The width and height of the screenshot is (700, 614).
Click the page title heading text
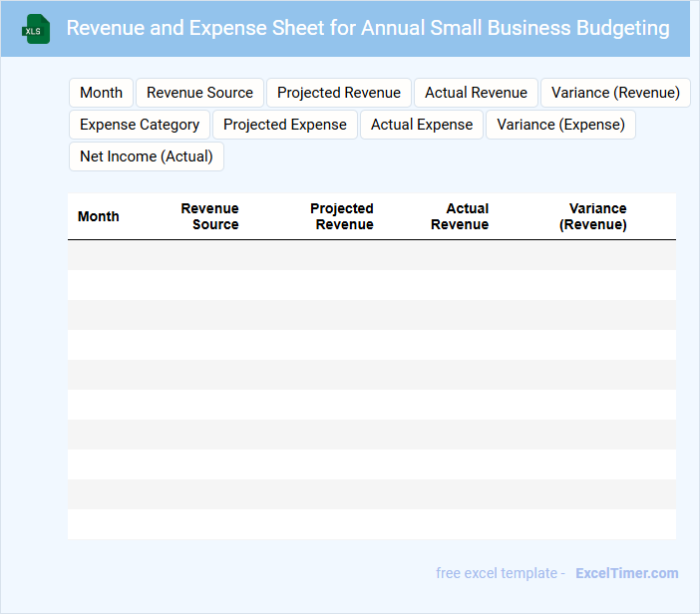[x=368, y=28]
